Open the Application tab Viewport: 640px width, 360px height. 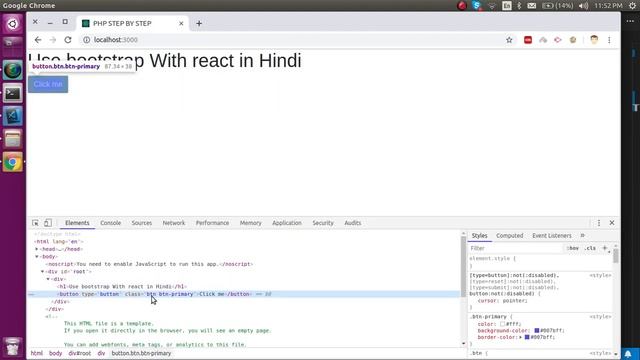tap(287, 223)
